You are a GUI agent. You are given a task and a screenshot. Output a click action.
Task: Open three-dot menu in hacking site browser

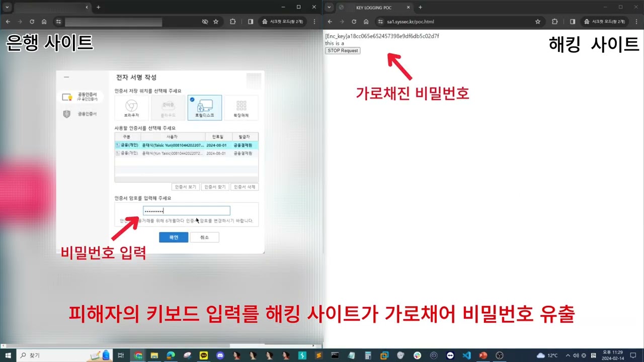click(636, 22)
